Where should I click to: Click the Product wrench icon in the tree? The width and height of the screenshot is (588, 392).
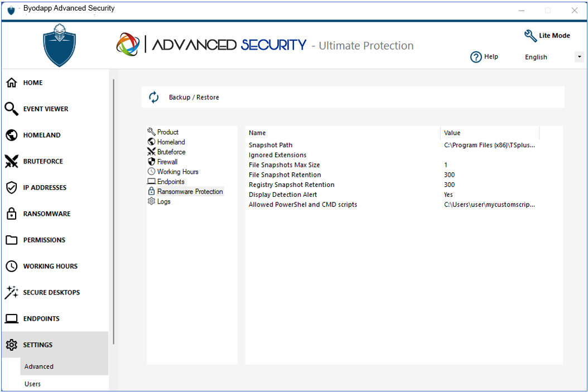pyautogui.click(x=152, y=132)
